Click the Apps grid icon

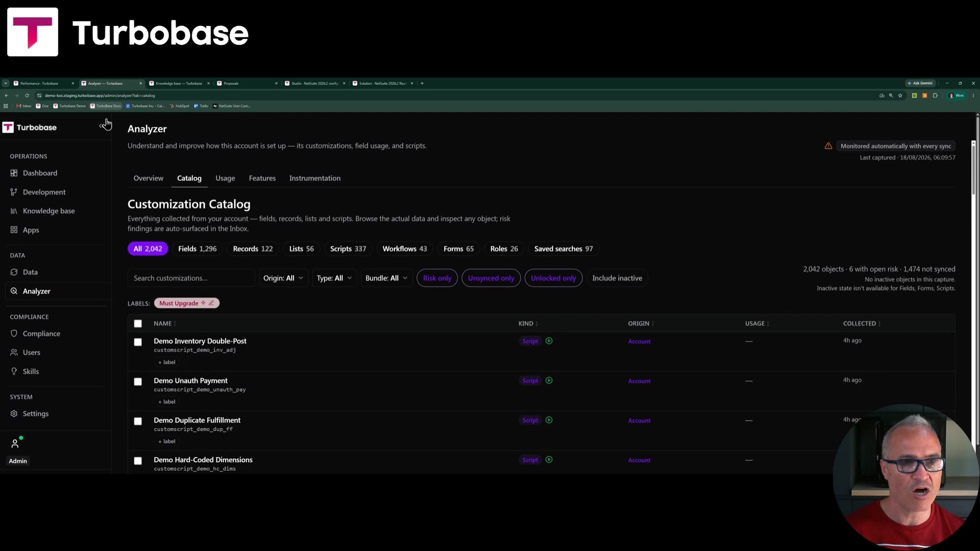(x=14, y=230)
